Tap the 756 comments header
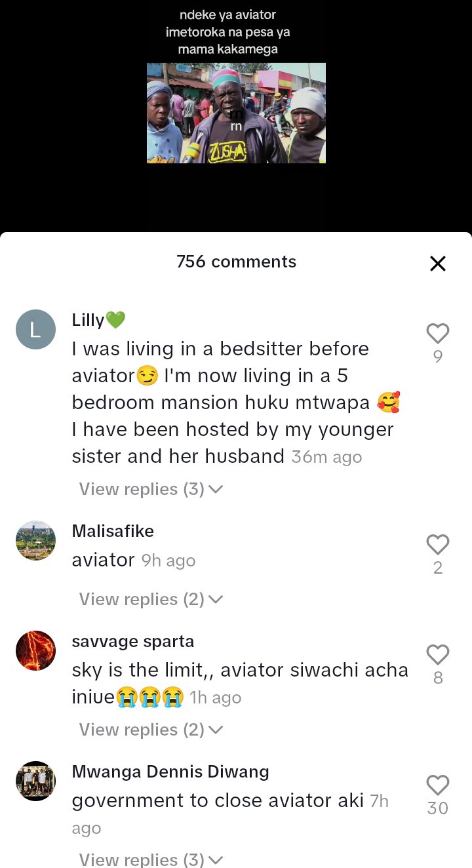The image size is (472, 868). [236, 262]
